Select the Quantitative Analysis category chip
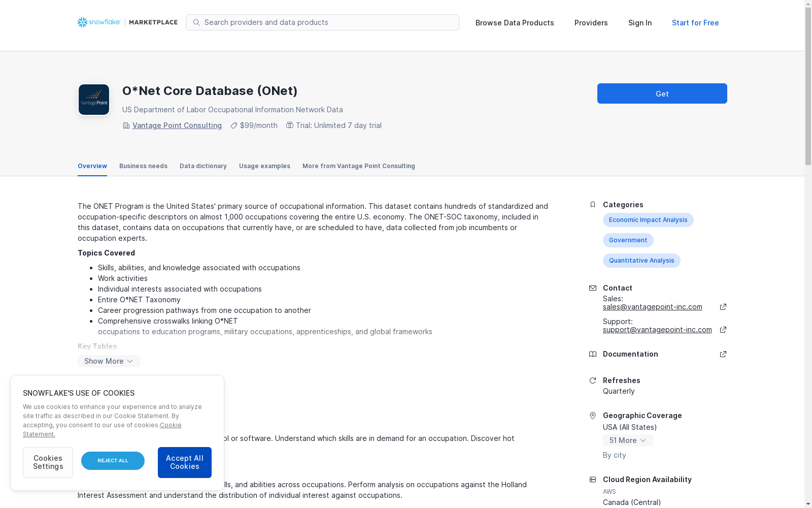The width and height of the screenshot is (812, 508). coord(641,261)
